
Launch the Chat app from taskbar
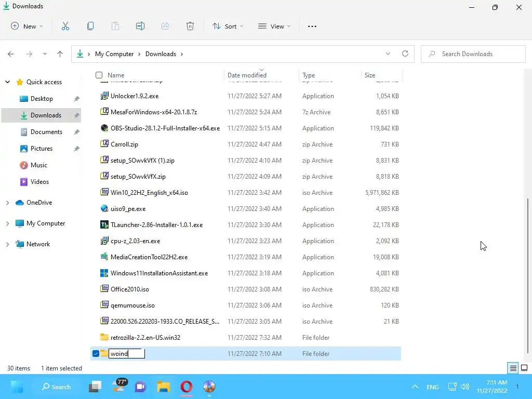pos(140,387)
